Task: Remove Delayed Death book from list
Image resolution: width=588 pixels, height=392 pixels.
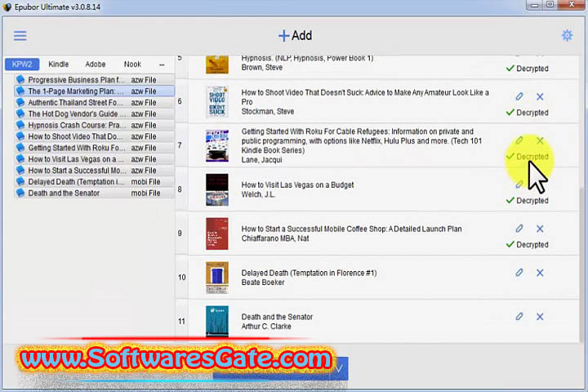Action: point(540,273)
